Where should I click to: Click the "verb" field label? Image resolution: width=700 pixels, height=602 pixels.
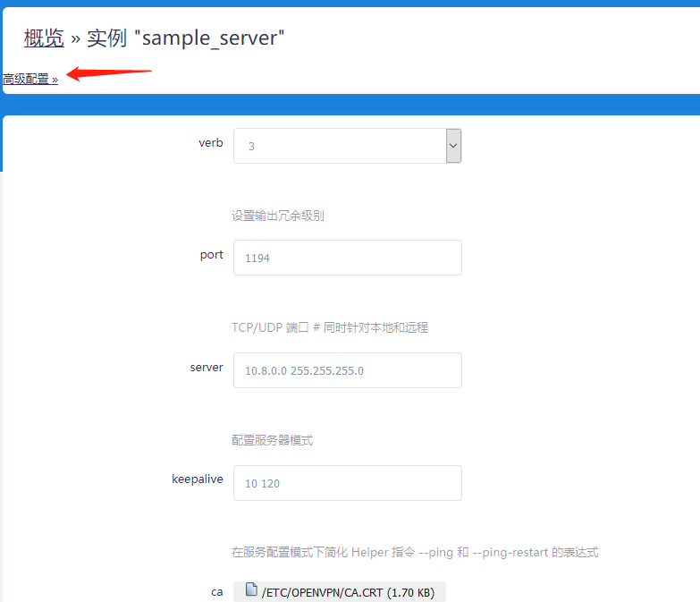(x=210, y=142)
